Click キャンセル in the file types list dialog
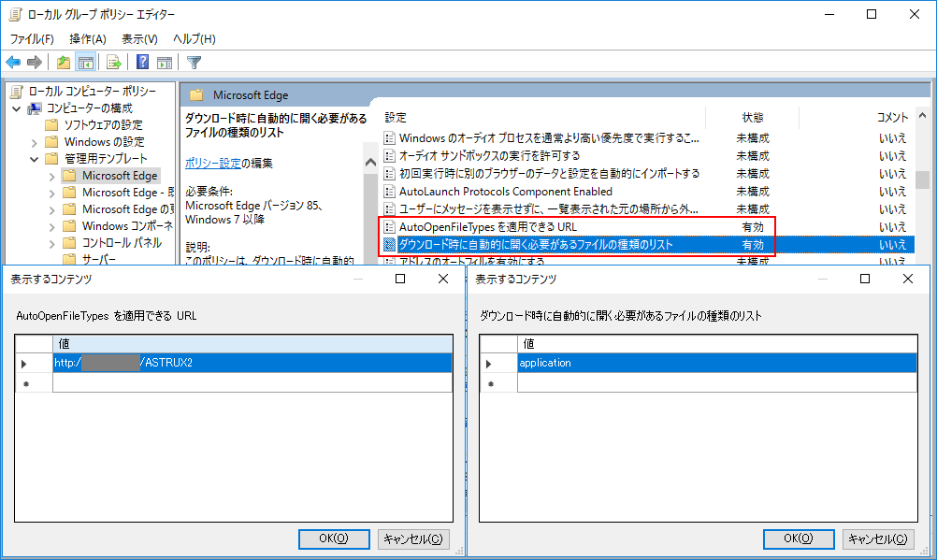The height and width of the screenshot is (560, 937). pyautogui.click(x=878, y=538)
